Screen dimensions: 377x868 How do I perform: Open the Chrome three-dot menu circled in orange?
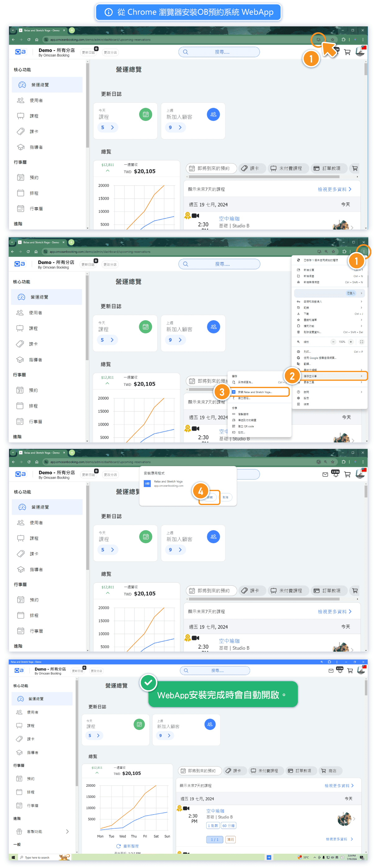pos(364,251)
